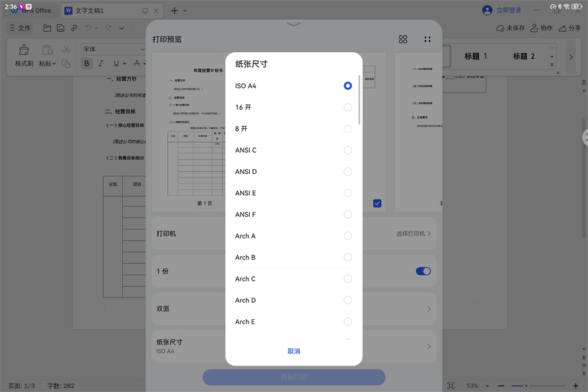Click the 页面: 1/3 page indicator
This screenshot has width=588, height=392.
(x=21, y=385)
